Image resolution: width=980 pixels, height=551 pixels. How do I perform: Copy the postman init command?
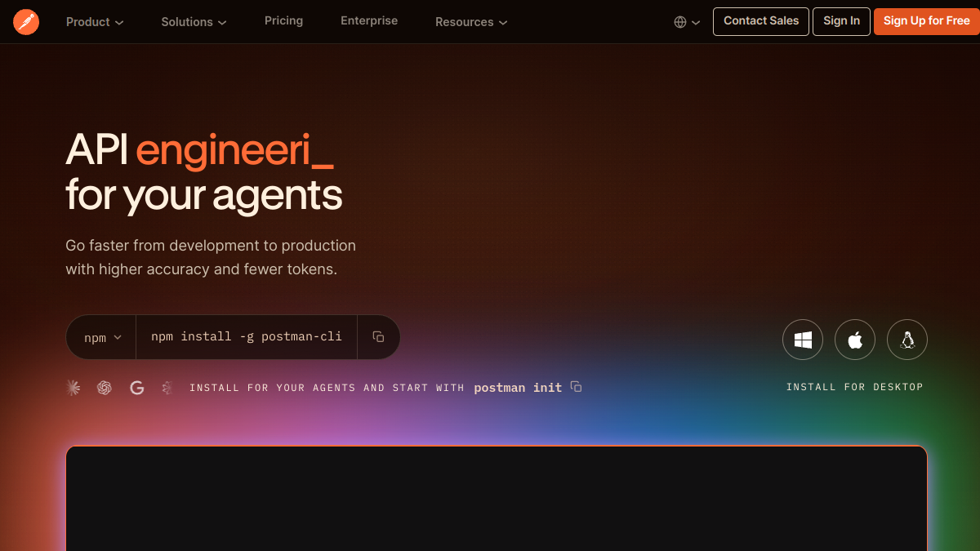(x=577, y=387)
